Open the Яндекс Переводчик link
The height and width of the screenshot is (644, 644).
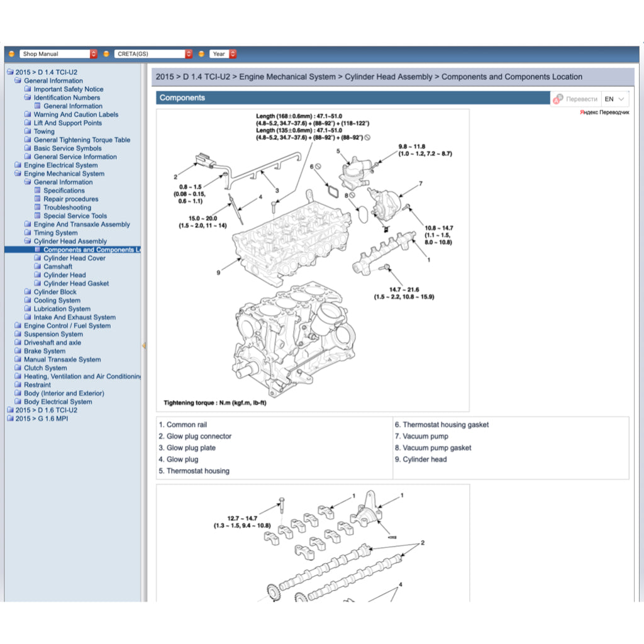(604, 111)
